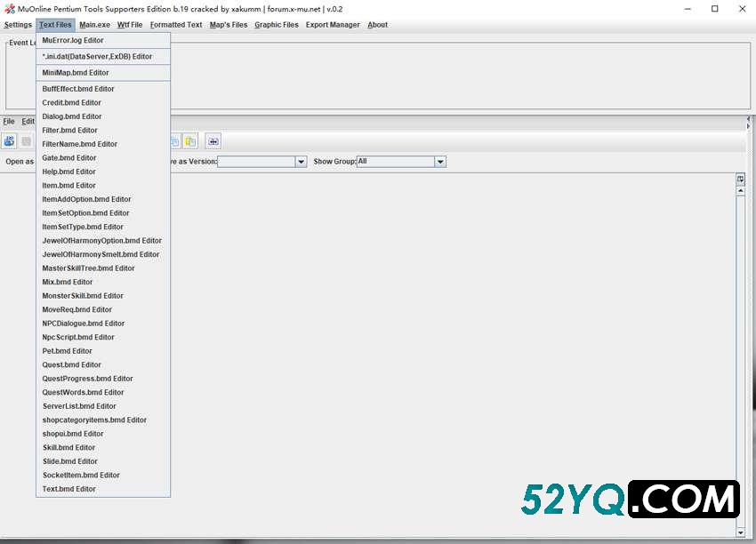Open Help.bmd Editor
This screenshot has width=756, height=544.
[103, 172]
